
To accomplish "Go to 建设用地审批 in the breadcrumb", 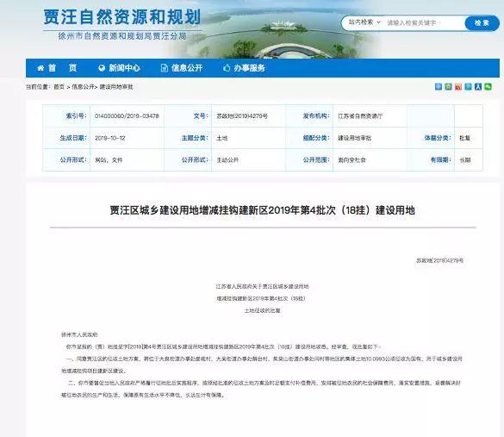I will [x=116, y=87].
